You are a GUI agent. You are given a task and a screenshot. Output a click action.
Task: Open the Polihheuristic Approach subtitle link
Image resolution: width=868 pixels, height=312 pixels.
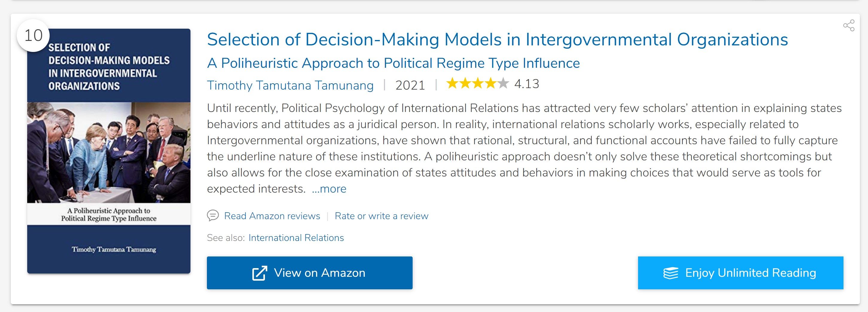coord(393,63)
